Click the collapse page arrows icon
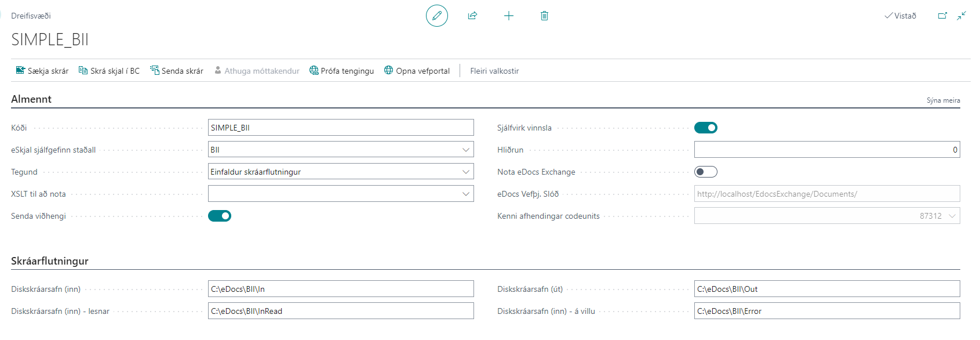Screen dimensions: 980x340 tap(961, 16)
